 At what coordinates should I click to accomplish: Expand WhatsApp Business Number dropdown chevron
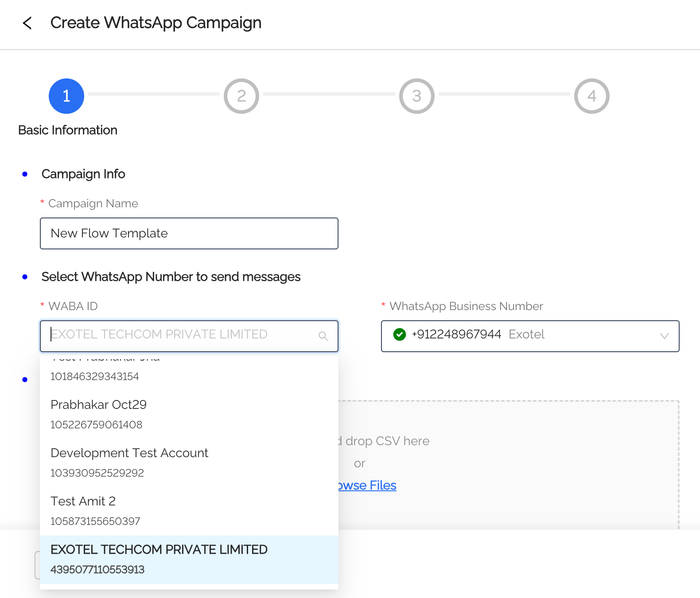[x=665, y=336]
